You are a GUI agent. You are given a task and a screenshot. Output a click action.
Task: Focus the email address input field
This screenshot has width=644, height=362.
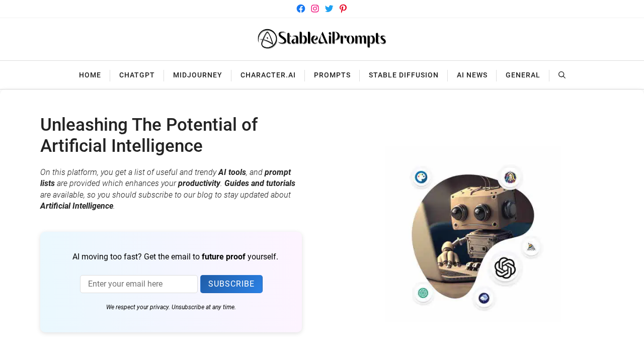click(139, 284)
